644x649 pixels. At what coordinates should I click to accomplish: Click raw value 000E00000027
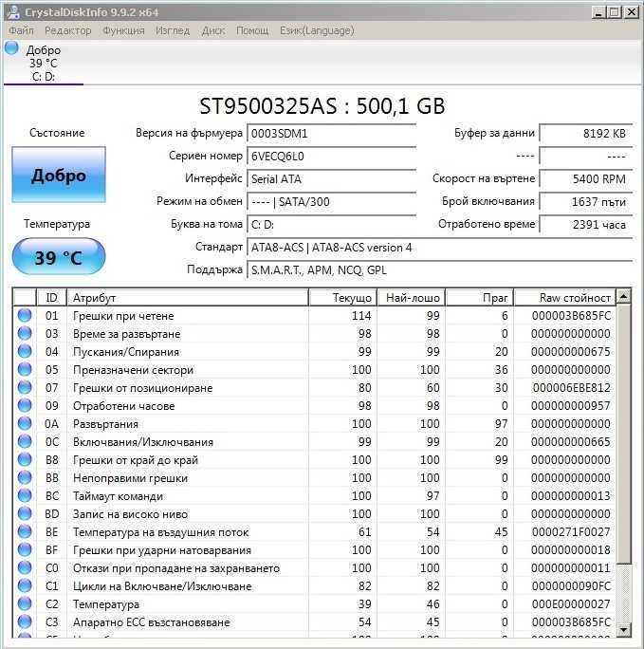(x=571, y=603)
